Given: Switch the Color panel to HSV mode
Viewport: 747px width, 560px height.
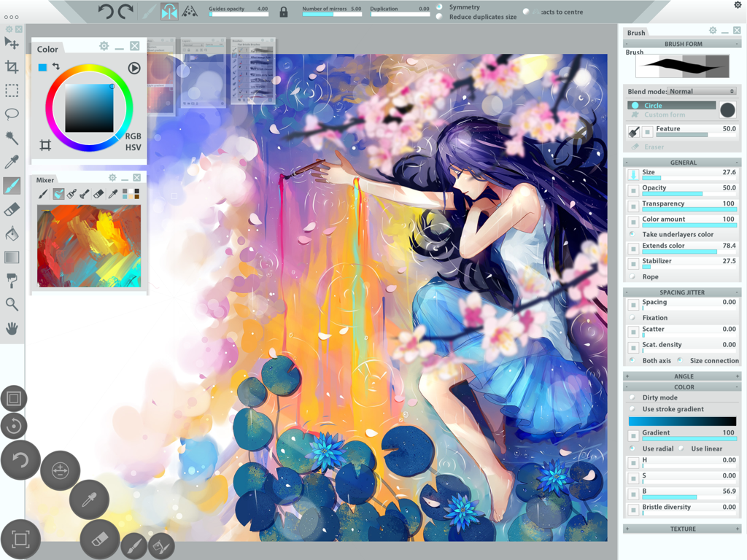Looking at the screenshot, I should pyautogui.click(x=133, y=146).
